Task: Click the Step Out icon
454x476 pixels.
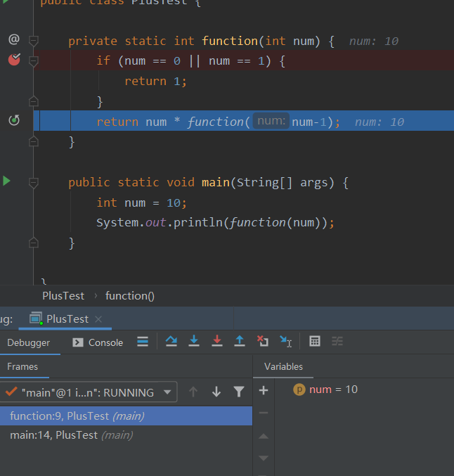Action: coord(240,342)
